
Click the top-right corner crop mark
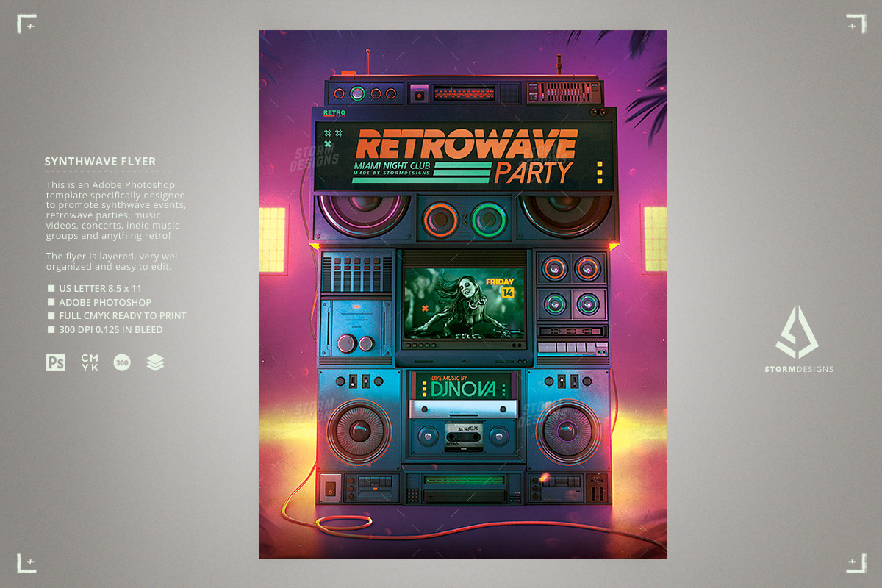(856, 24)
